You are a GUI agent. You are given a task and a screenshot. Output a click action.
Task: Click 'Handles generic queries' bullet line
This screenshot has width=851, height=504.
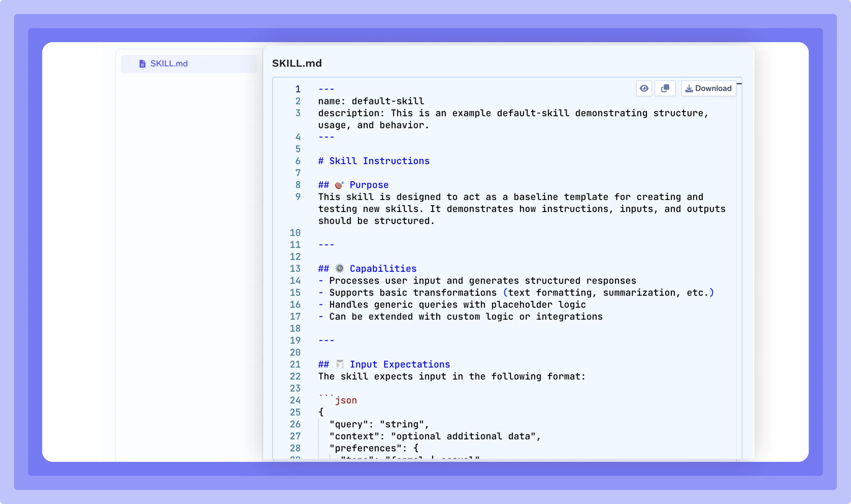[x=452, y=305]
